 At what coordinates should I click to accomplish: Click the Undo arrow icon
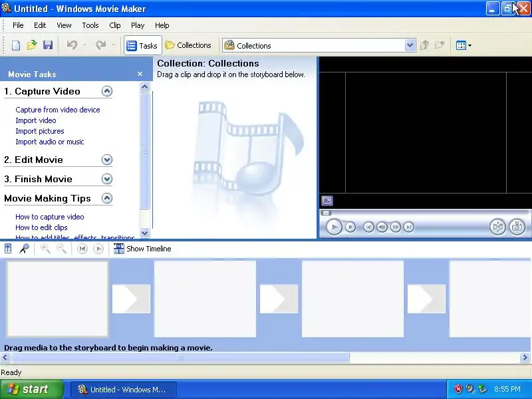72,45
